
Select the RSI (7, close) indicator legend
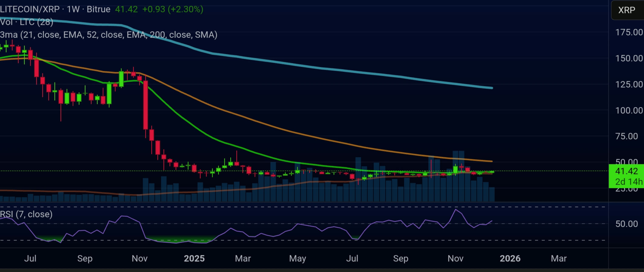[26, 214]
